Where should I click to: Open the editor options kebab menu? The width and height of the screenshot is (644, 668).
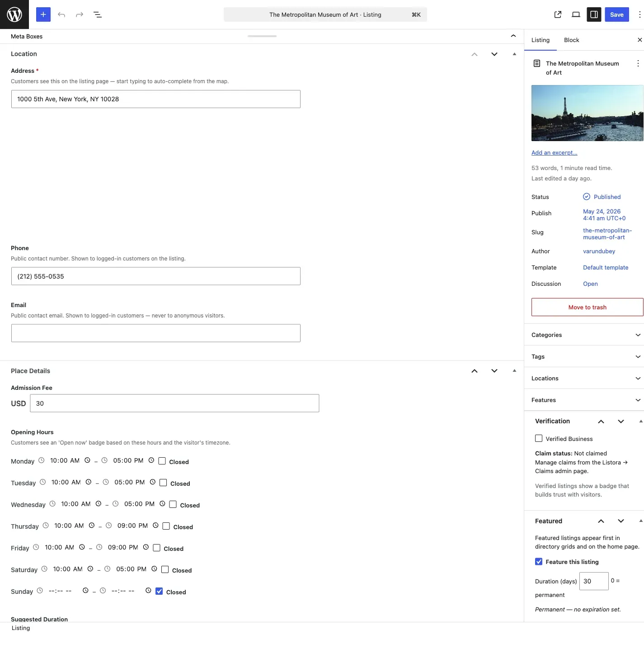click(x=639, y=14)
